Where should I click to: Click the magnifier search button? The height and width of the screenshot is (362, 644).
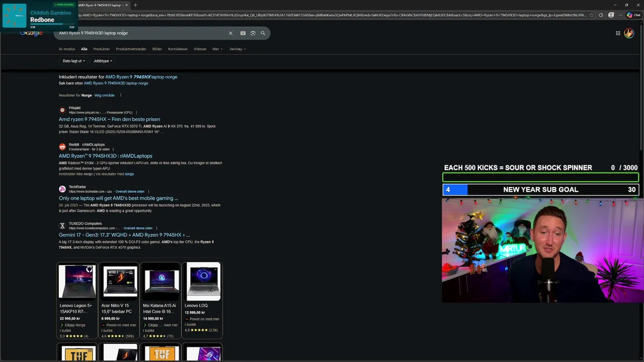[x=263, y=33]
